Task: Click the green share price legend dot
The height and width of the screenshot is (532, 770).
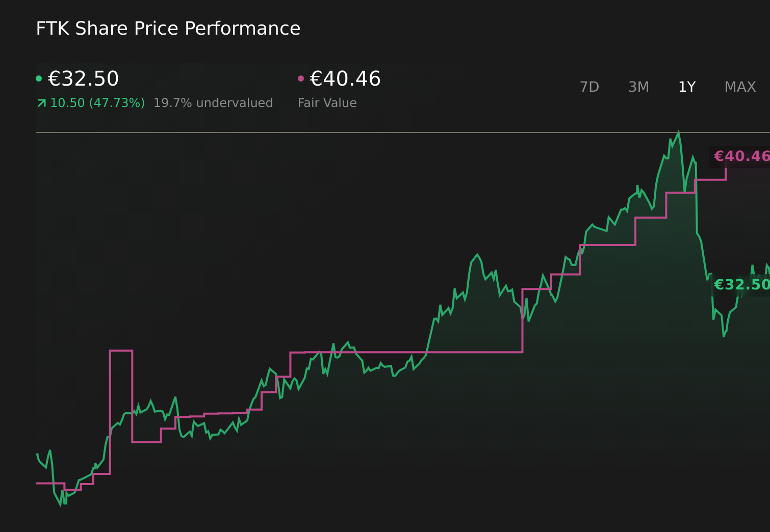Action: pyautogui.click(x=39, y=77)
